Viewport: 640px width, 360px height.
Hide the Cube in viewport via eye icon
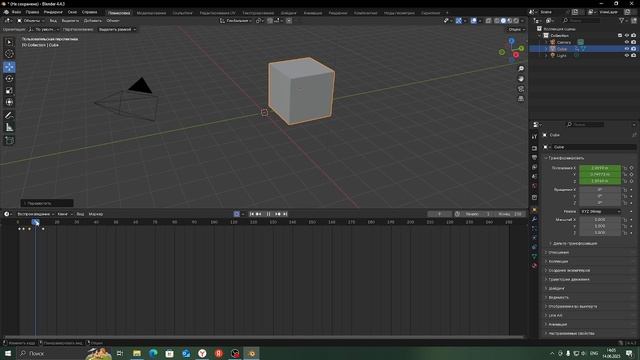click(627, 49)
